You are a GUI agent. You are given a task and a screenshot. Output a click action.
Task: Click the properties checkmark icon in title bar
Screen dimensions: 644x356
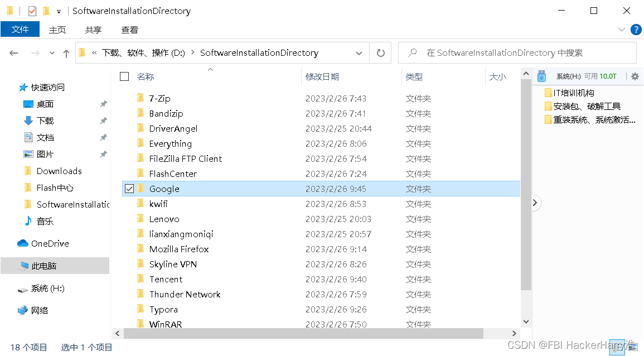click(x=32, y=11)
